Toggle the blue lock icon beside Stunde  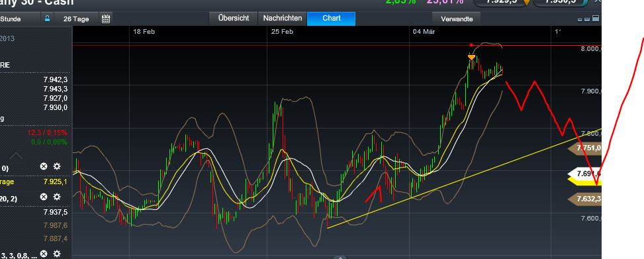point(47,19)
